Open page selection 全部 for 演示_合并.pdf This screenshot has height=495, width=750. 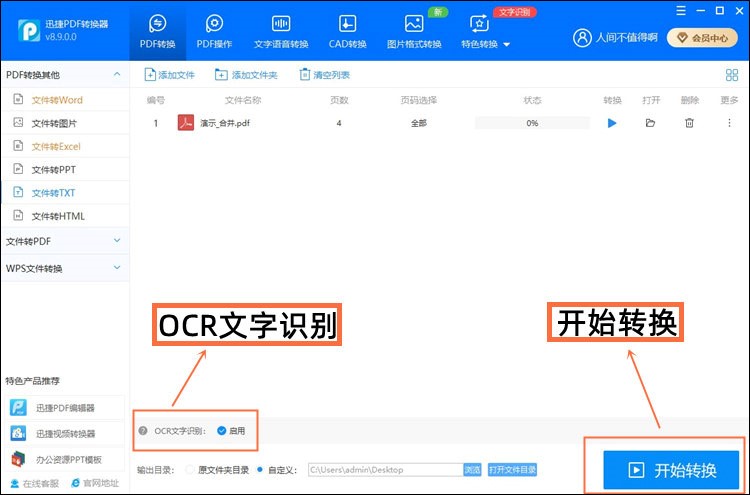(x=419, y=123)
